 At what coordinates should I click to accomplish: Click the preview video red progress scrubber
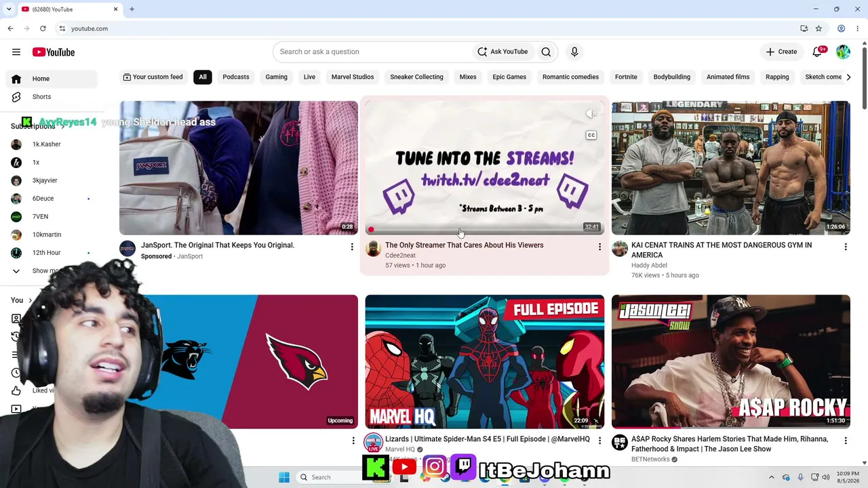(x=371, y=230)
